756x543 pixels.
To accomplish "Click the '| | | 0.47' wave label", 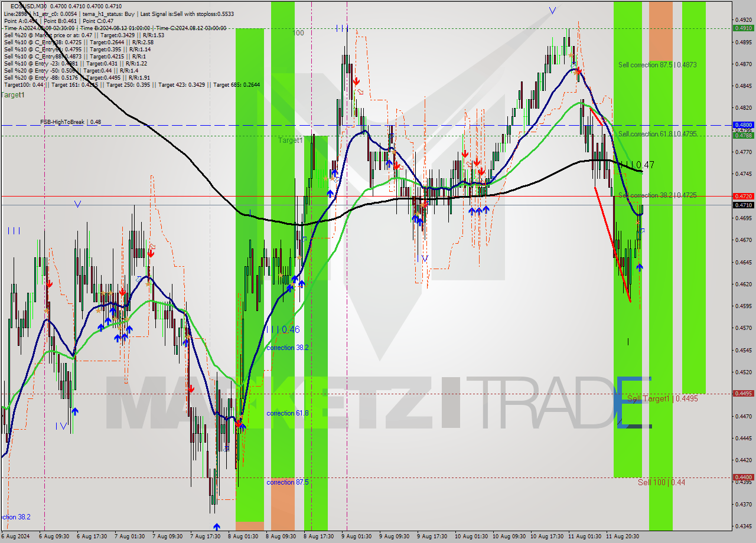I will pos(637,165).
